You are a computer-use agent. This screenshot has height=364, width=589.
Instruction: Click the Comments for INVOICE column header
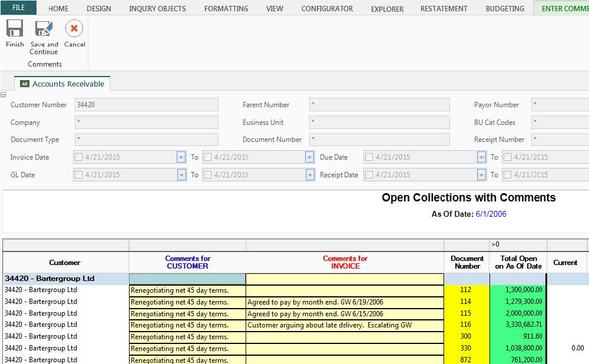(345, 262)
